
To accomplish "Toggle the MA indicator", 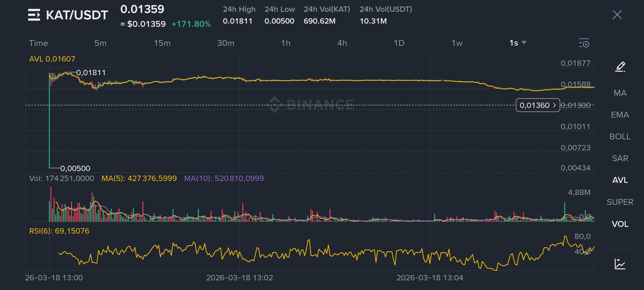I will tap(620, 93).
